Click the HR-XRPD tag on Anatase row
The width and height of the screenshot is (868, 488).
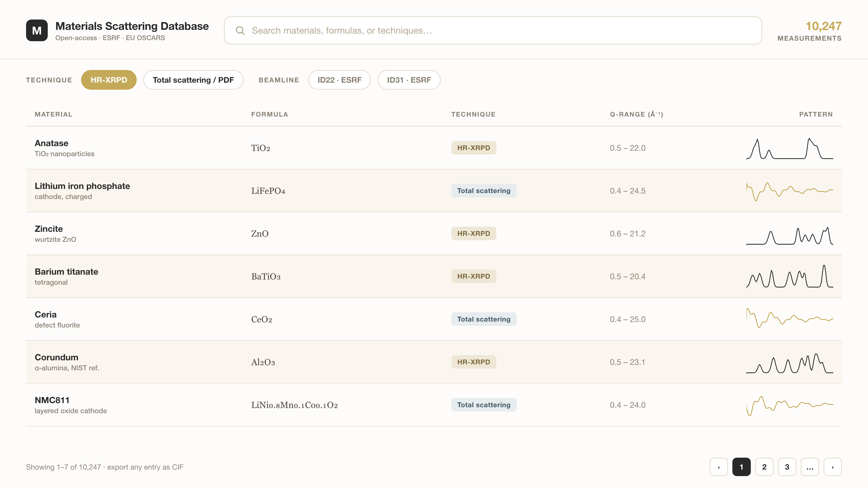coord(473,148)
